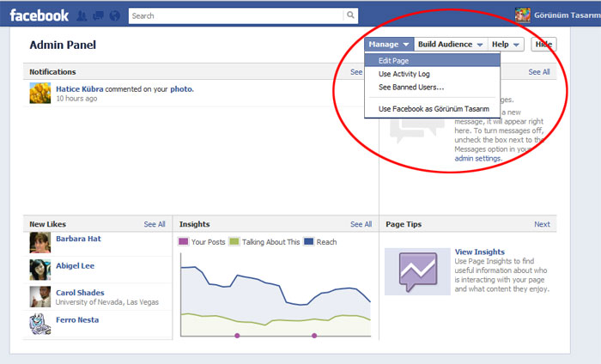Open Görünüm Tasarım profile name link
This screenshot has height=364, width=601.
click(x=568, y=15)
